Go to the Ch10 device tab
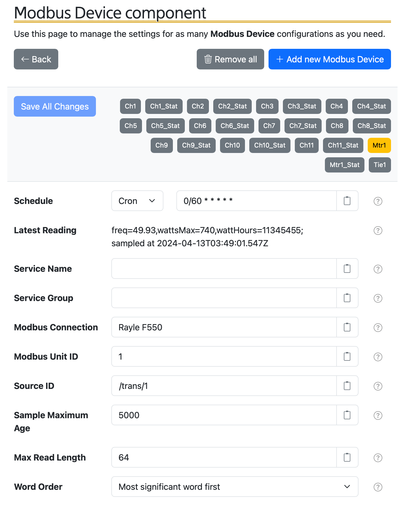The image size is (420, 505). click(232, 145)
